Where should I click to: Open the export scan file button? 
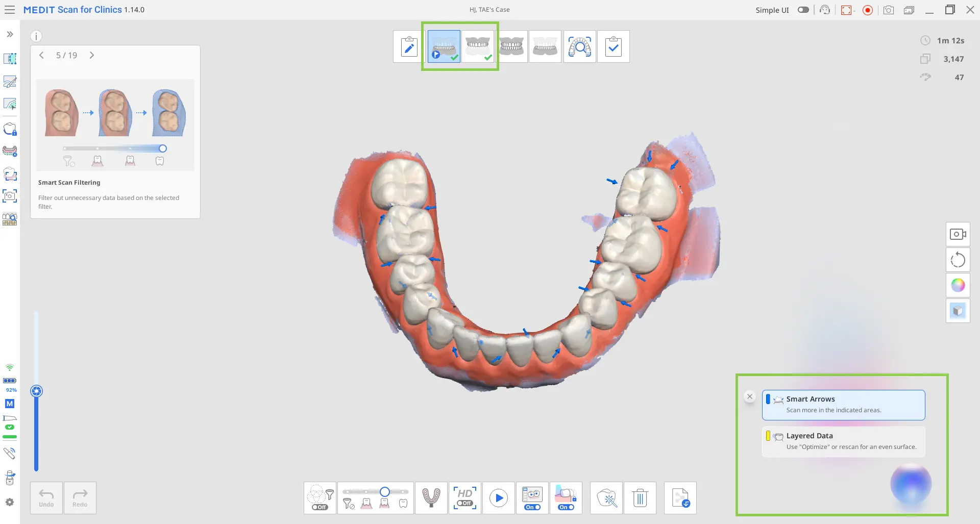click(x=680, y=498)
